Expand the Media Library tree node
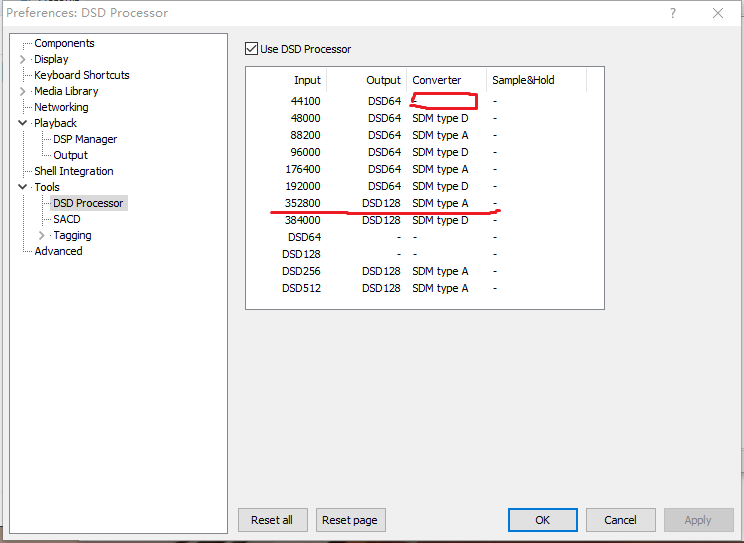The width and height of the screenshot is (744, 543). pyautogui.click(x=23, y=91)
